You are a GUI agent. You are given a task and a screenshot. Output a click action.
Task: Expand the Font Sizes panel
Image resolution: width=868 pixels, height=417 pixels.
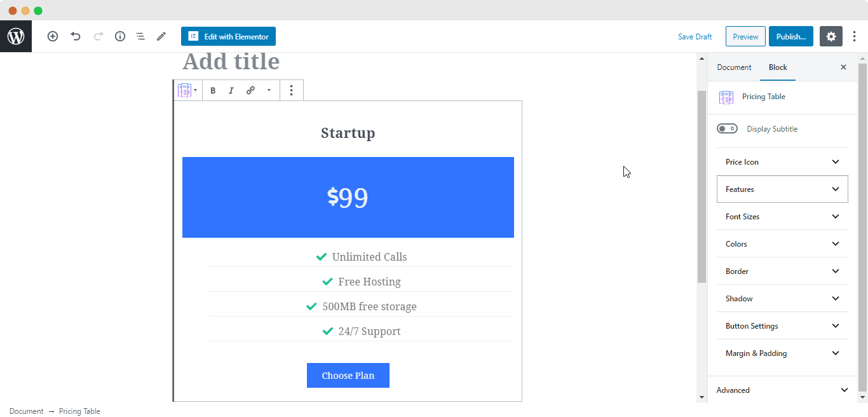[x=782, y=216]
